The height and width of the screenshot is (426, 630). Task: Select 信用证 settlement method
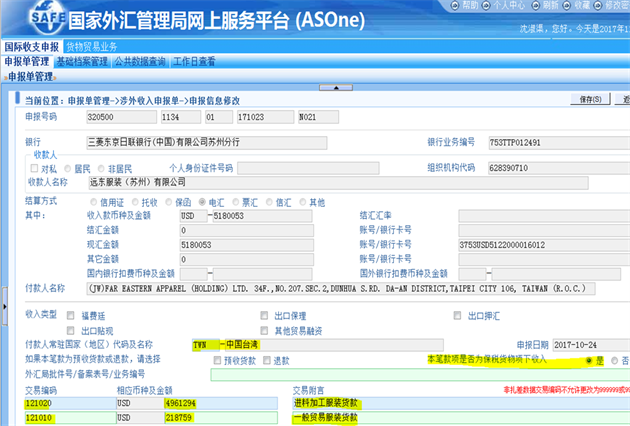(91, 202)
